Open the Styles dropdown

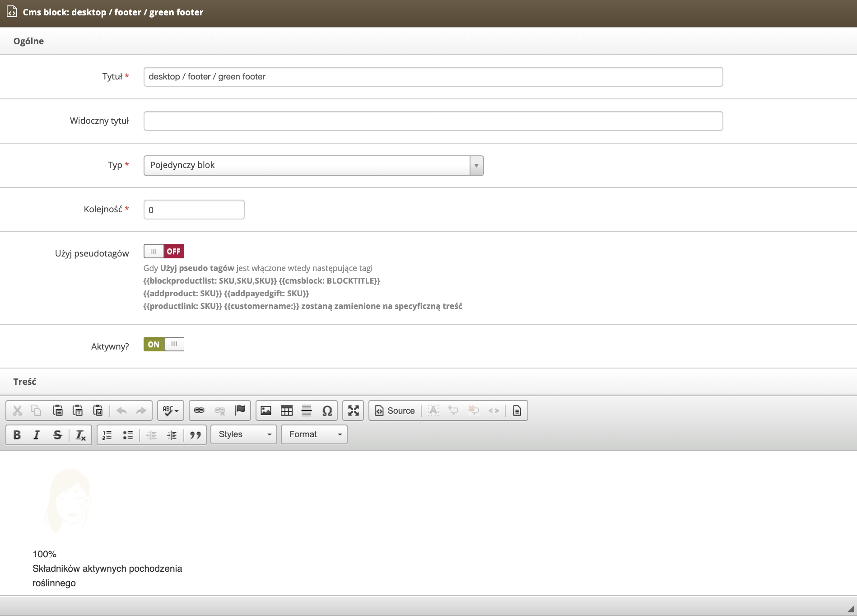244,434
